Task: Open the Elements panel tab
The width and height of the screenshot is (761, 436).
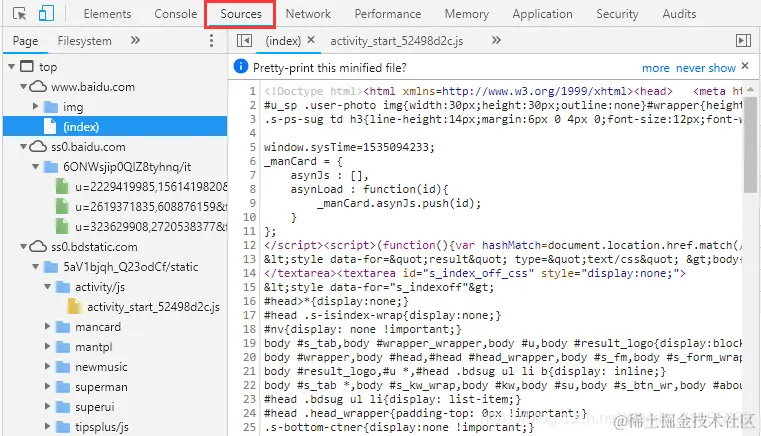Action: coord(107,14)
